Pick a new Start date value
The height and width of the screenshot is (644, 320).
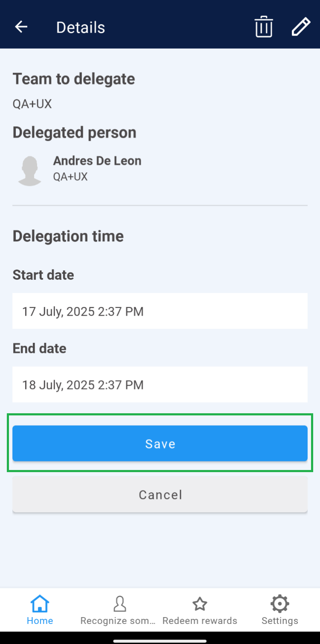point(160,311)
